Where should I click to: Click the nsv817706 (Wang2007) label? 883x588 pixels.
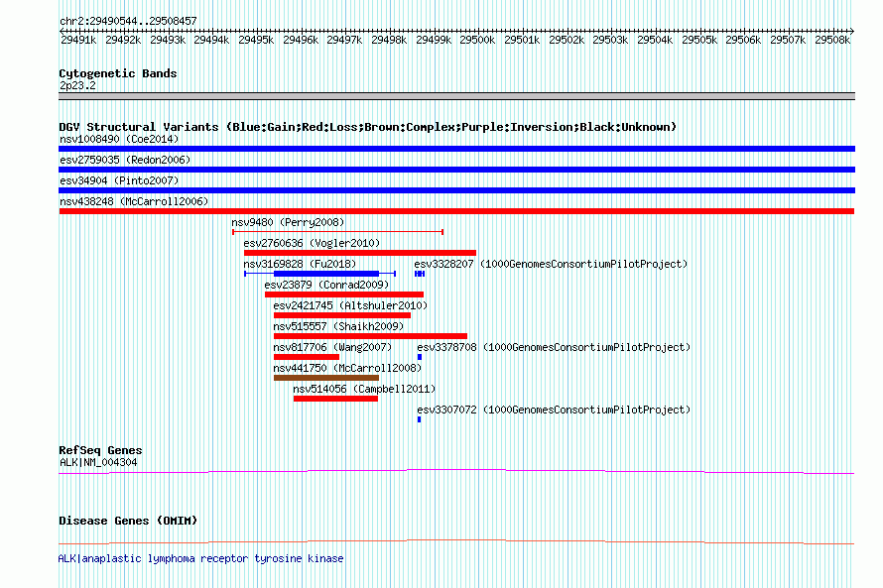[332, 347]
